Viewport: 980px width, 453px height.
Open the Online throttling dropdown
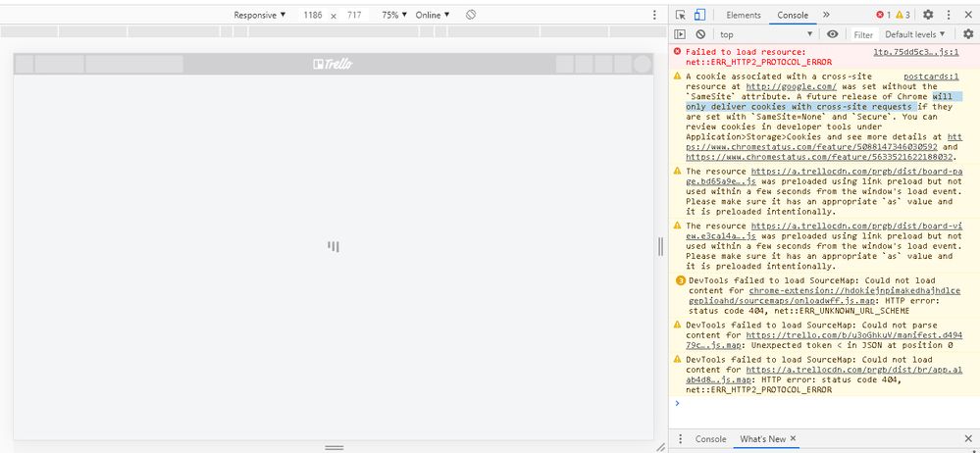(x=433, y=15)
